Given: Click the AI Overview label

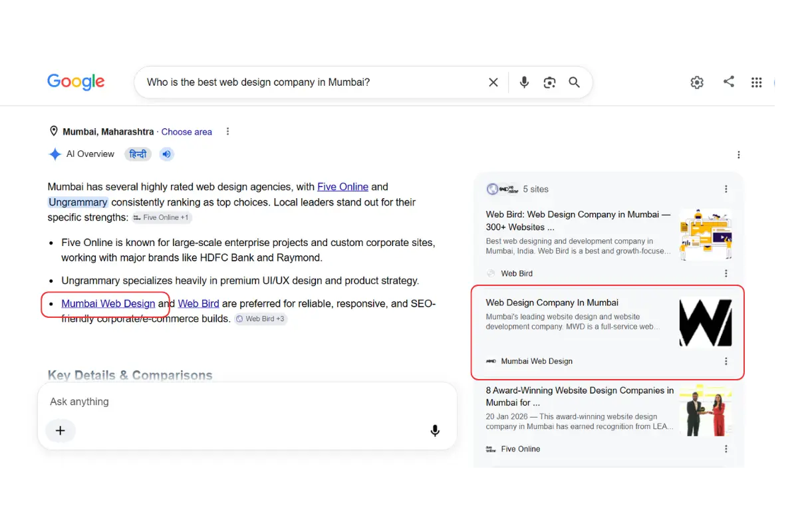Looking at the screenshot, I should pyautogui.click(x=90, y=154).
